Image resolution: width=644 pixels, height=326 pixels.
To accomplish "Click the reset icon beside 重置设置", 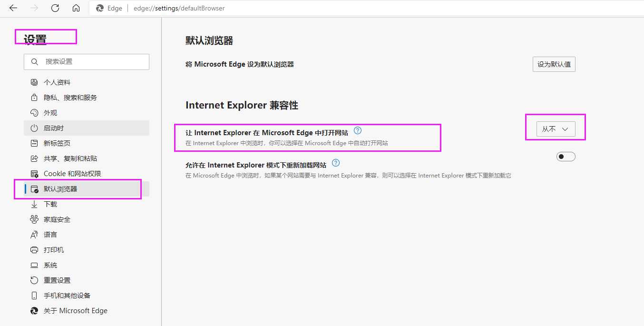I will coord(34,280).
